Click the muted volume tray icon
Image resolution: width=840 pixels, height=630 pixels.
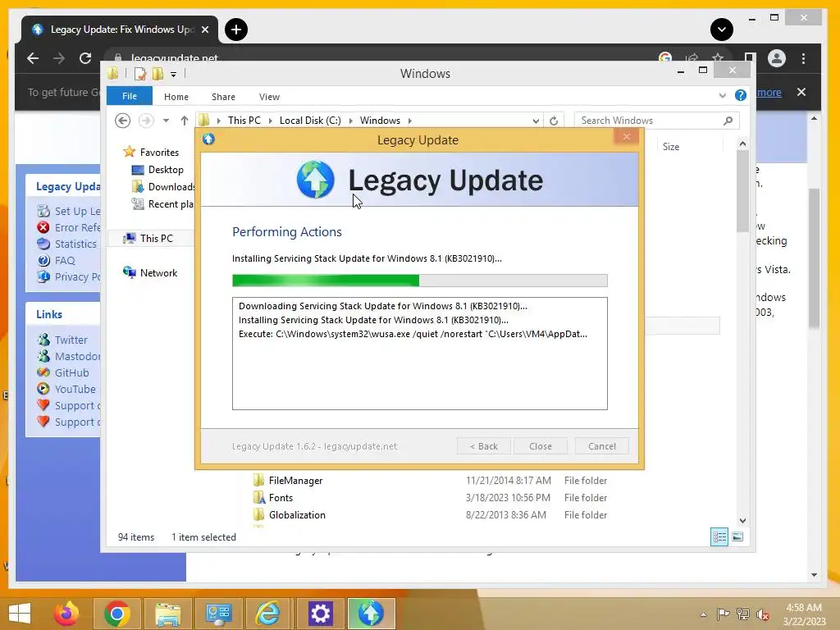[x=763, y=614]
